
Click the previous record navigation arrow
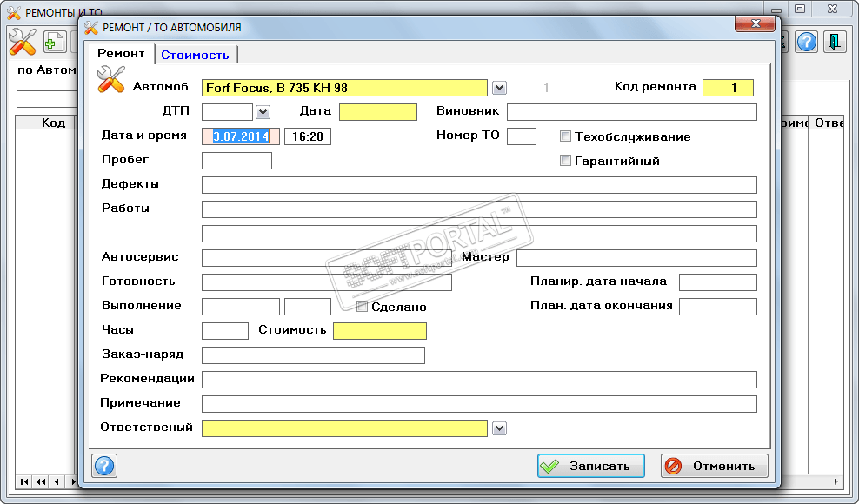[x=57, y=481]
